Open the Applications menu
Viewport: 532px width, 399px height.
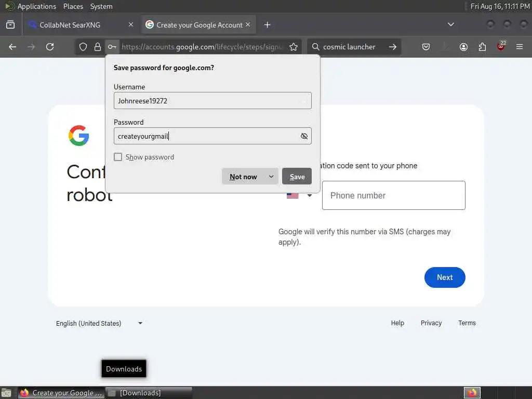(37, 6)
